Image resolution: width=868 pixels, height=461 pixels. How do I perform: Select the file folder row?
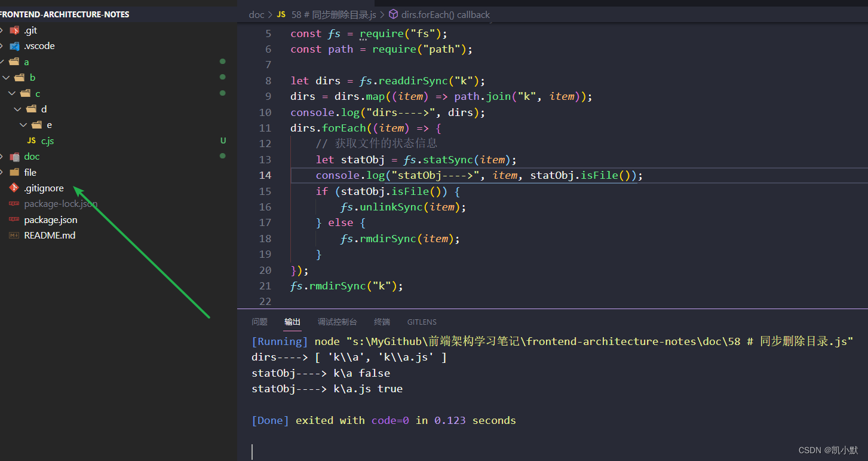point(118,172)
